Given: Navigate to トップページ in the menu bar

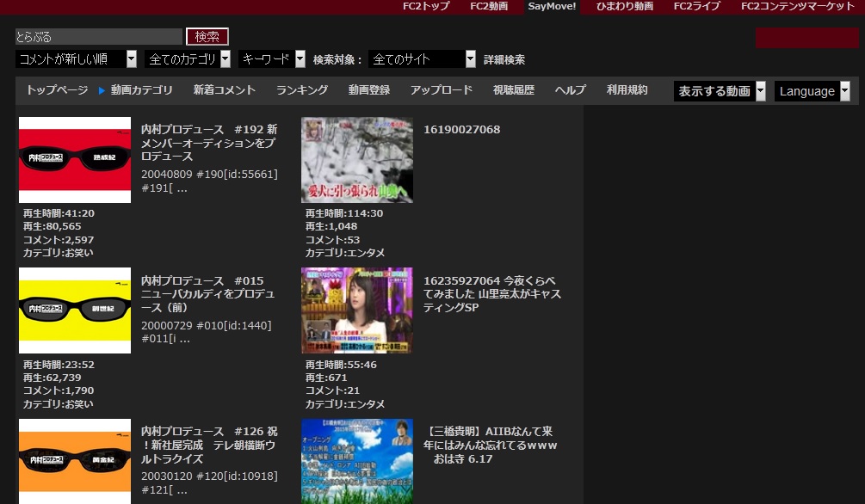Looking at the screenshot, I should pos(56,89).
